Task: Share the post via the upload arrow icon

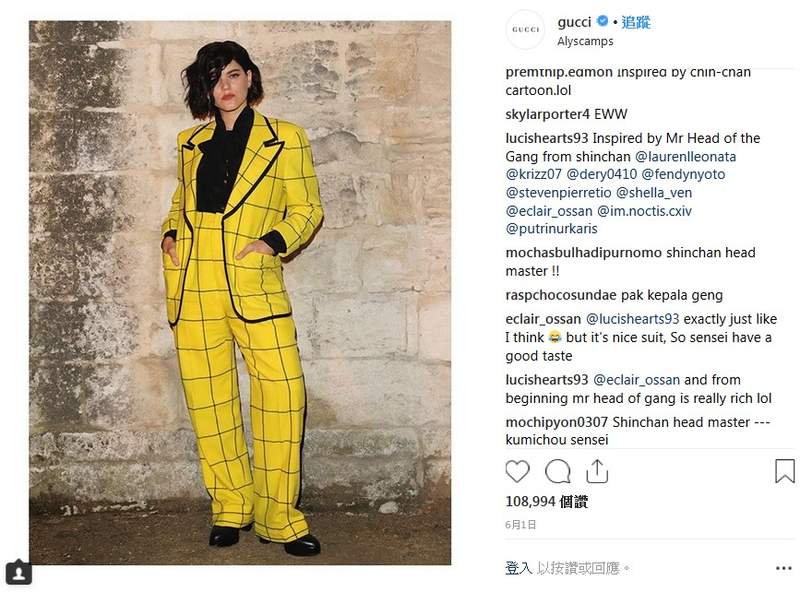Action: 597,471
